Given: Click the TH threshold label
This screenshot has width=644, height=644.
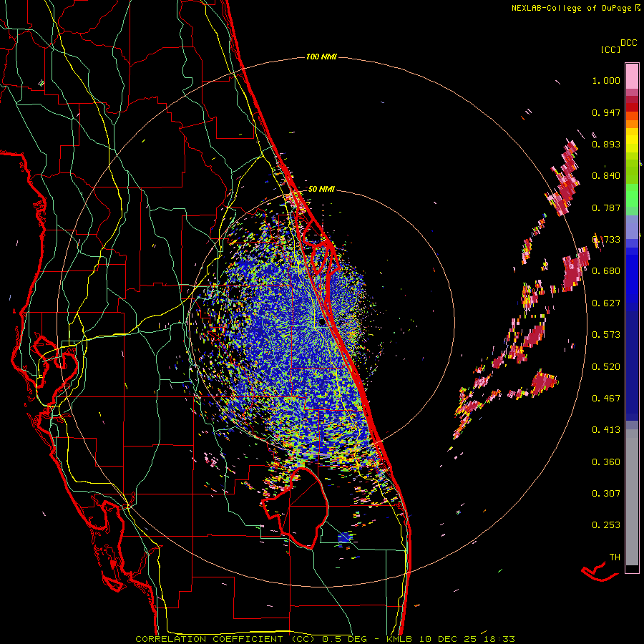Looking at the screenshot, I should coord(615,557).
